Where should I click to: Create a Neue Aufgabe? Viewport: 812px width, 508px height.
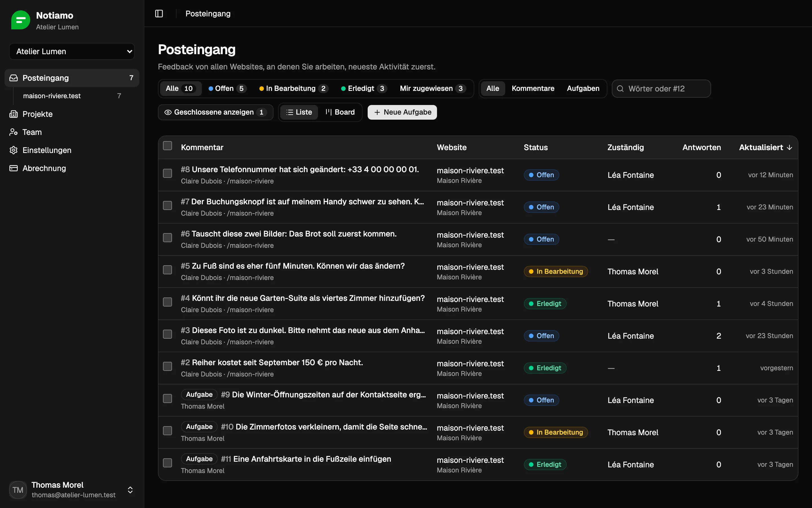coord(402,112)
